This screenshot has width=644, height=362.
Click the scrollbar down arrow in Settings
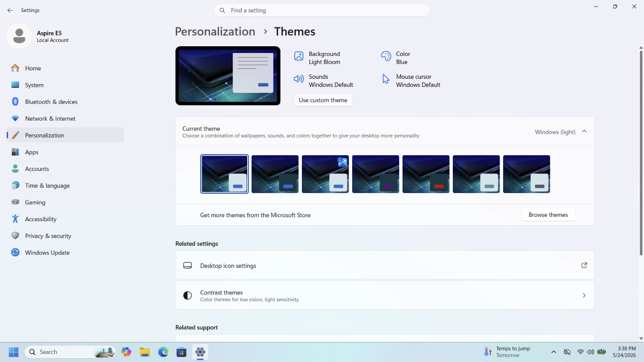(x=641, y=339)
